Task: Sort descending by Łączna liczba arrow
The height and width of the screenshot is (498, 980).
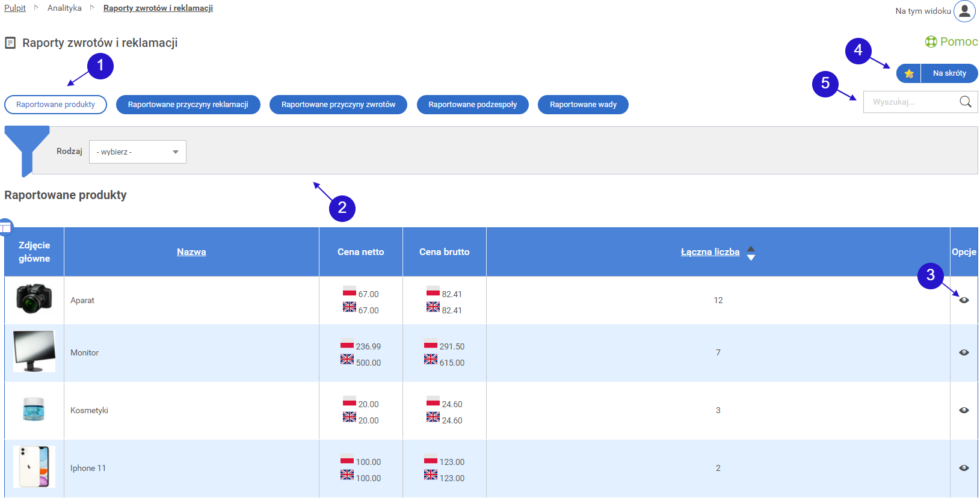Action: [x=751, y=257]
